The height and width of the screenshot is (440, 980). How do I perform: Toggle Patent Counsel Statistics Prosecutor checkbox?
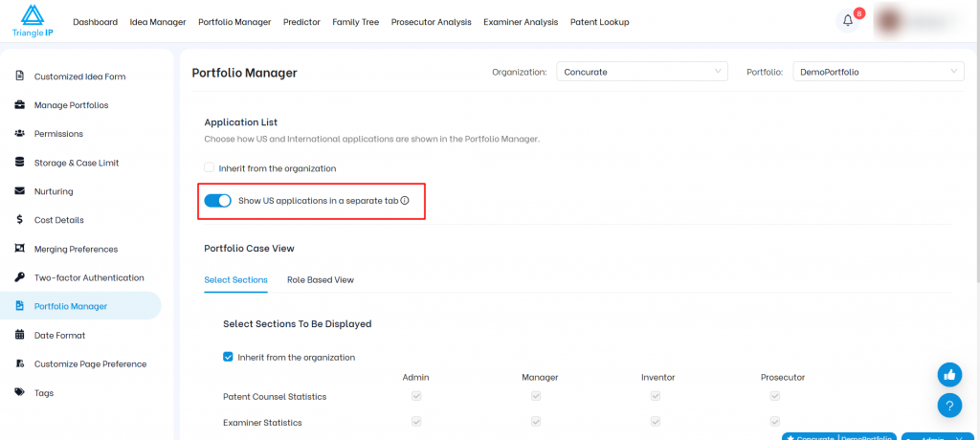tap(774, 396)
